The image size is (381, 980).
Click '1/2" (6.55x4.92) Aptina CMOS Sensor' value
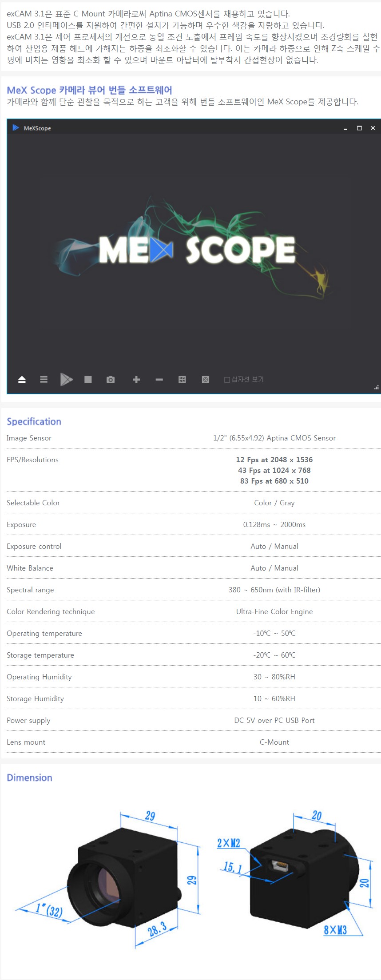pos(274,438)
